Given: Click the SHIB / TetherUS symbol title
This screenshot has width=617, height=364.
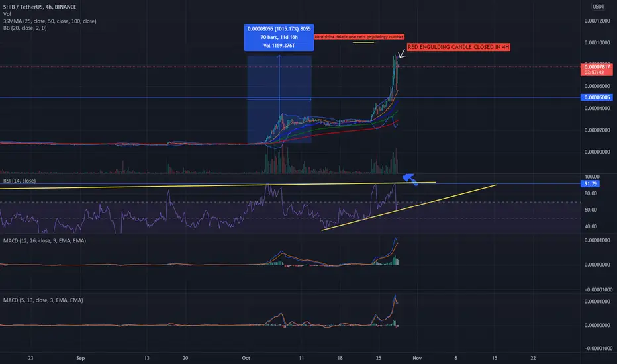Looking at the screenshot, I should point(40,7).
